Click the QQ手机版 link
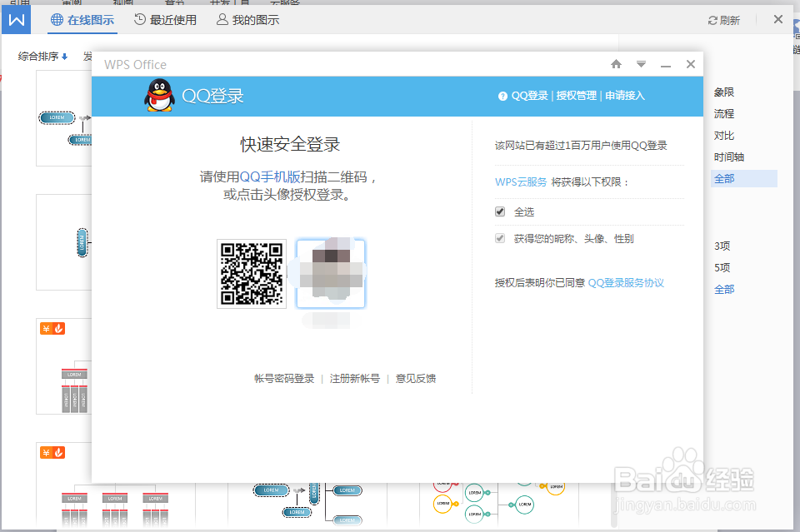This screenshot has height=532, width=800. point(270,177)
